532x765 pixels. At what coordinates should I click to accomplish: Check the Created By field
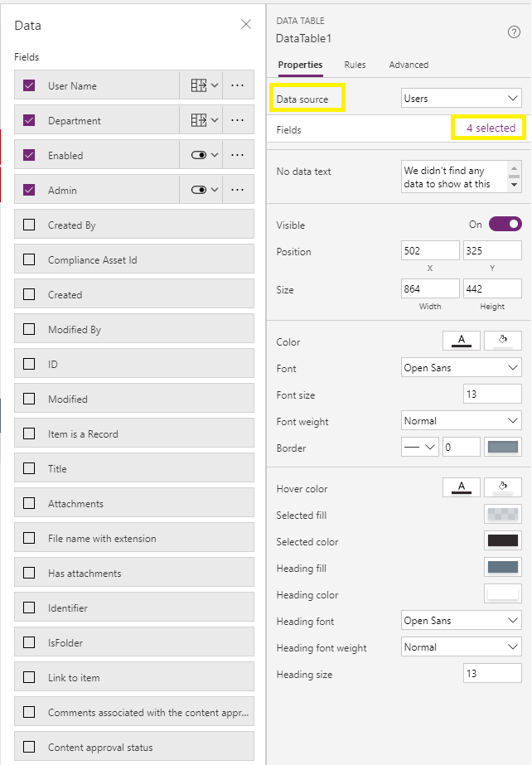pos(29,225)
